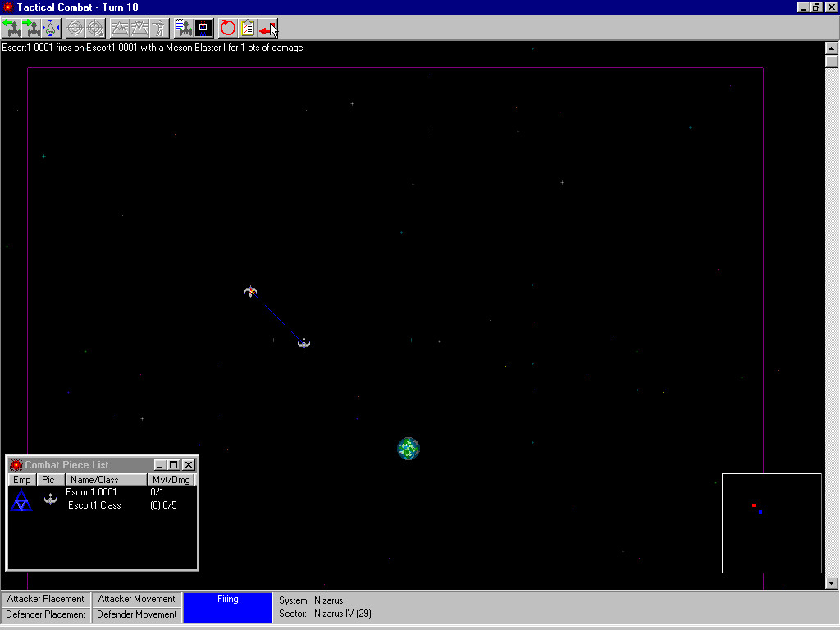Switch to Attacker Movement phase
This screenshot has width=840, height=630.
click(137, 599)
